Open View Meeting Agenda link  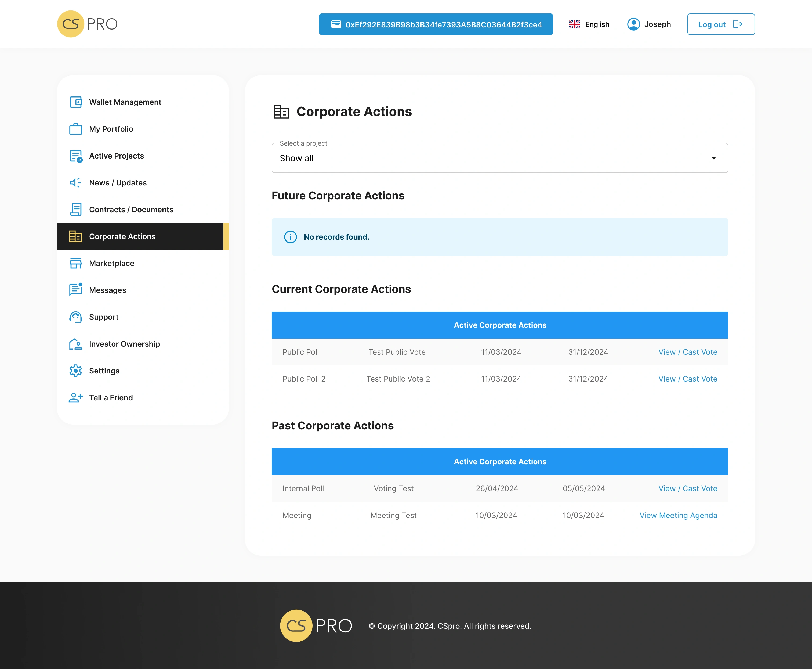[678, 515]
